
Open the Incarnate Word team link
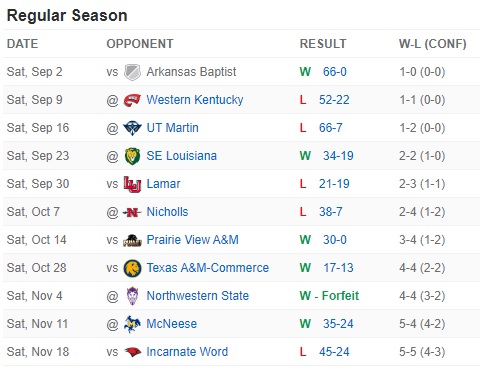(187, 352)
